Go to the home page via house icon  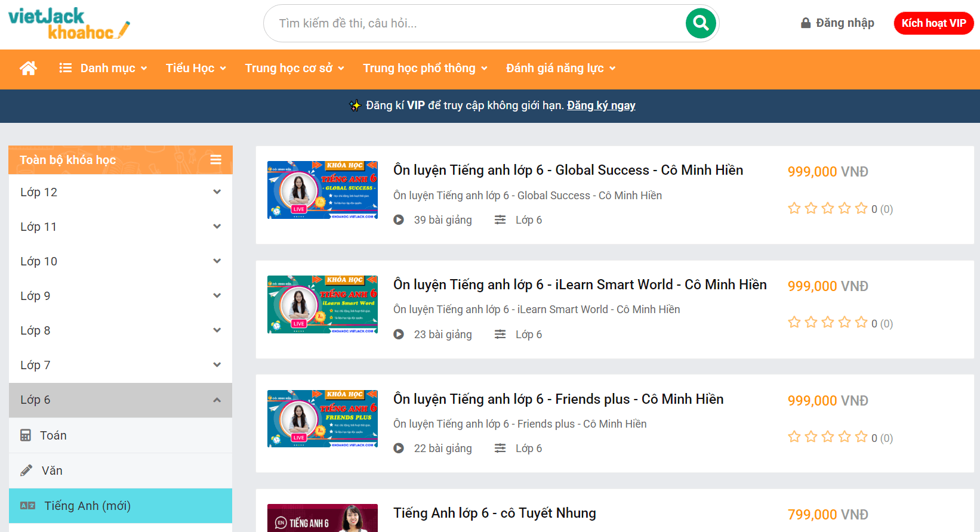pos(28,68)
